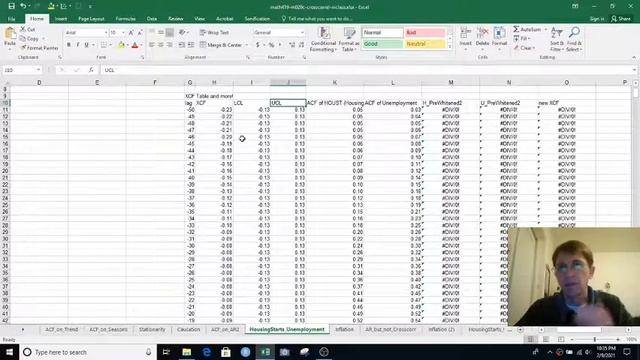Toggle Italic formatting
Image resolution: width=640 pixels, height=360 pixels.
[x=78, y=45]
